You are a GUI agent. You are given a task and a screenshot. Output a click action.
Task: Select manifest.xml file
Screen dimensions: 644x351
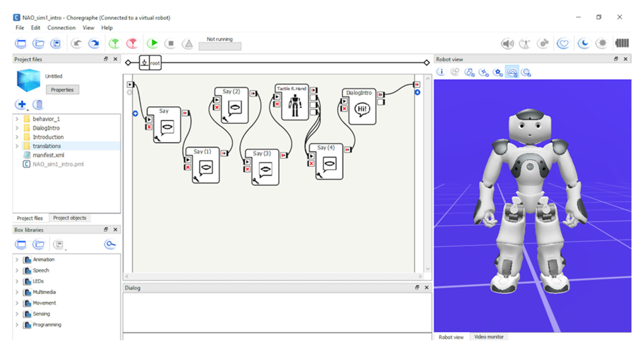(x=48, y=155)
